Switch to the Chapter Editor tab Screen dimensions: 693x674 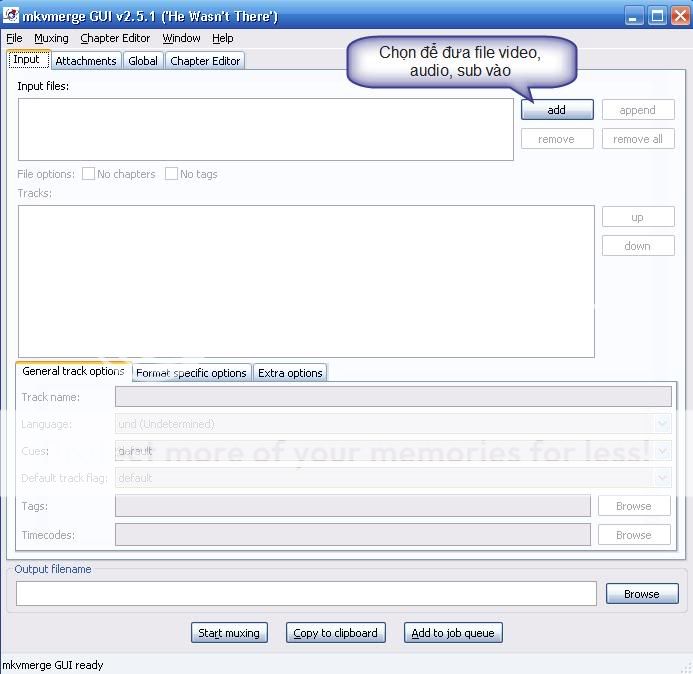coord(205,61)
